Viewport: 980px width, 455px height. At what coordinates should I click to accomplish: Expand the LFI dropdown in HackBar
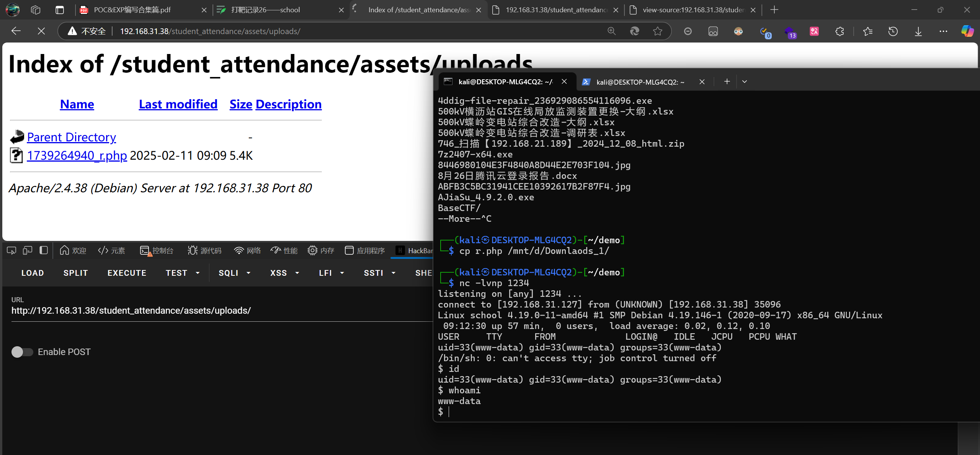coord(331,273)
